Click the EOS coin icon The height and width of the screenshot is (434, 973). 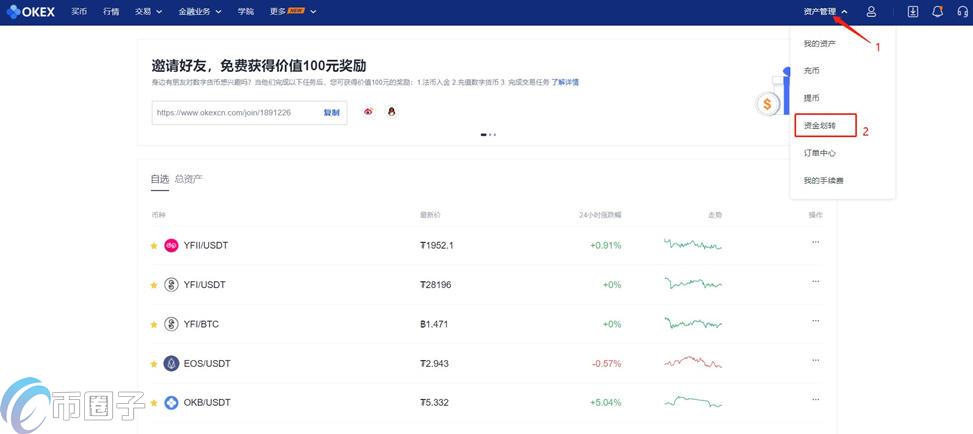[x=171, y=364]
